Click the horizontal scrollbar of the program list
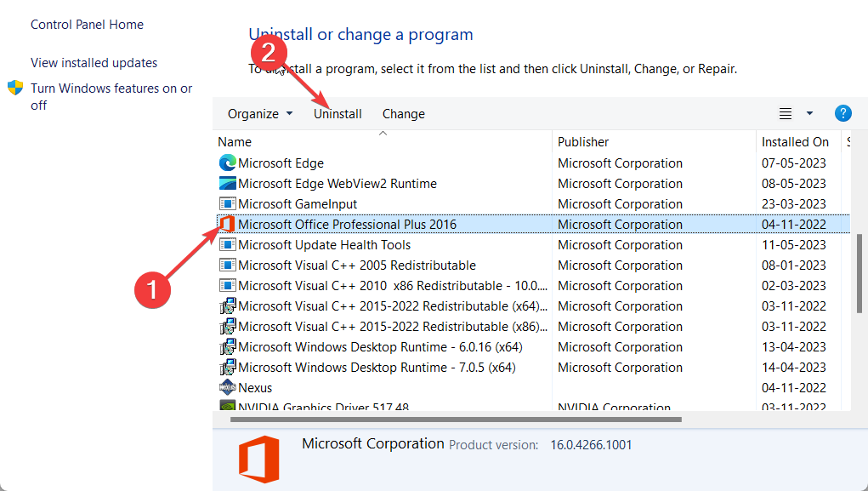 pos(456,420)
